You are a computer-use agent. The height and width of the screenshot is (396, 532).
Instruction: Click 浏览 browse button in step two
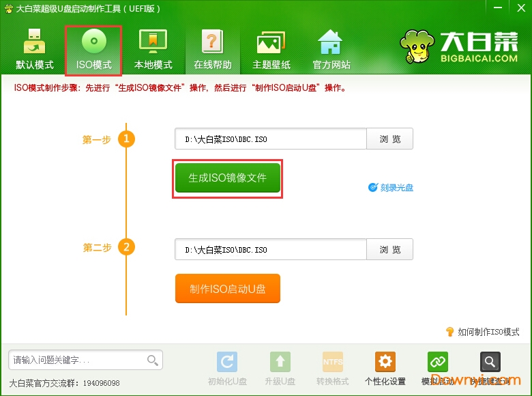(390, 249)
